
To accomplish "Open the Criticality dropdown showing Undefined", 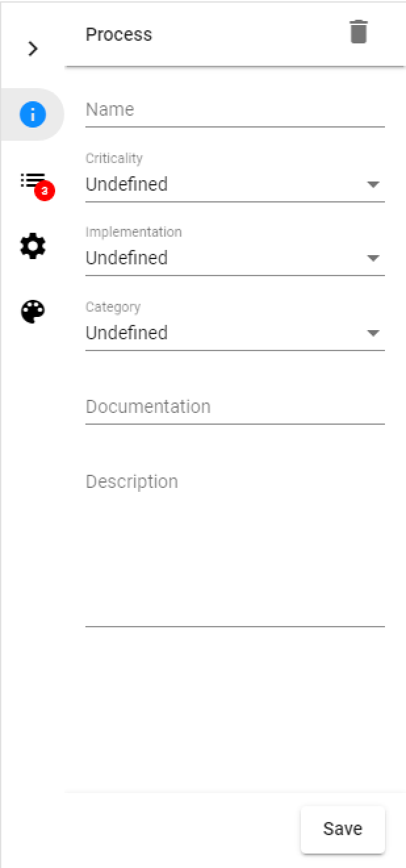I will coord(223,185).
